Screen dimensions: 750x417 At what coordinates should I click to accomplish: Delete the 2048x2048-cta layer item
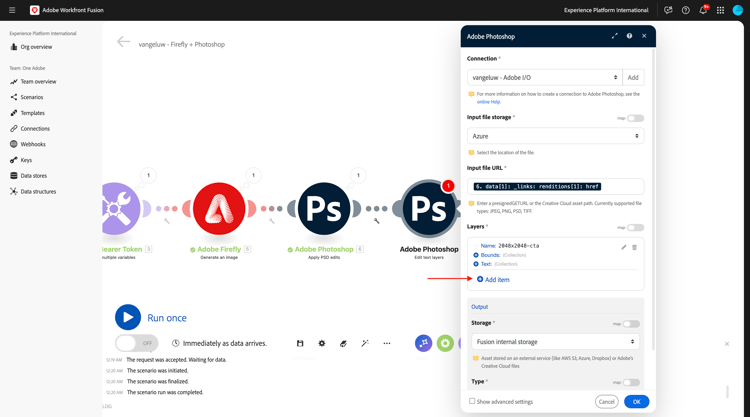(x=635, y=247)
